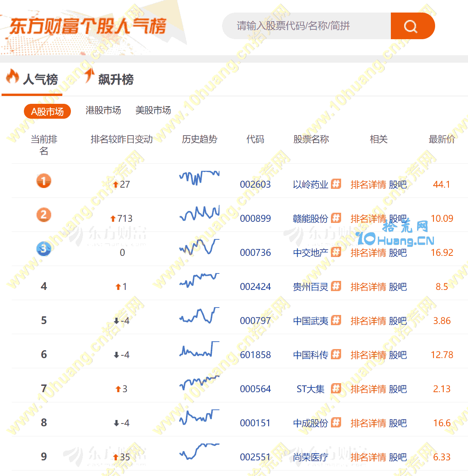Switch to the 人气榜 tab

click(x=32, y=79)
